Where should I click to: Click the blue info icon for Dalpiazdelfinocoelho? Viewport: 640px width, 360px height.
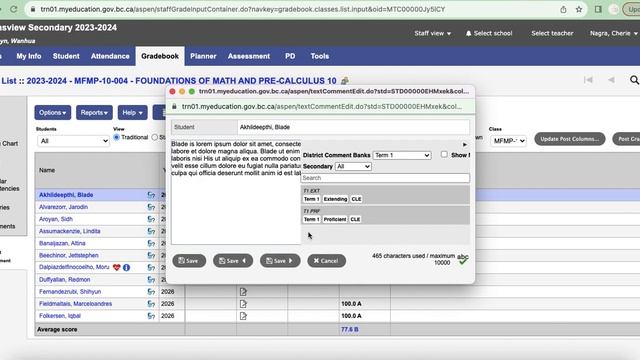click(127, 267)
